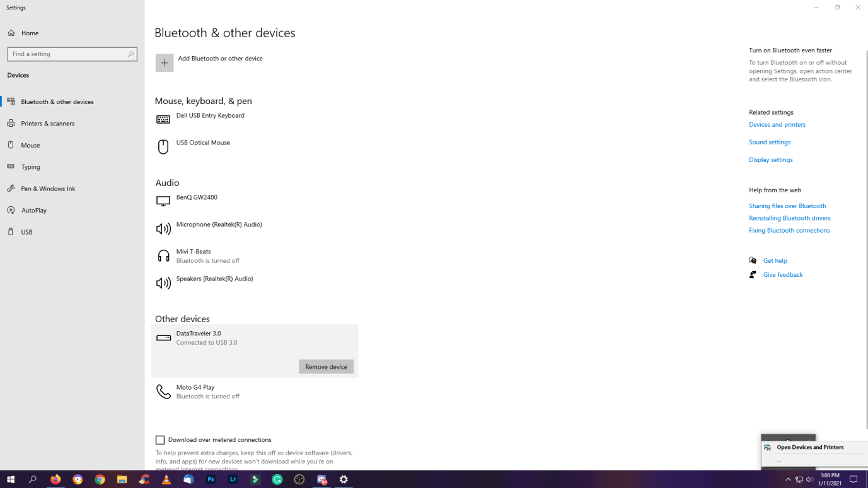Open the Typing settings page
Viewport: 868px width, 488px height.
coord(72,167)
